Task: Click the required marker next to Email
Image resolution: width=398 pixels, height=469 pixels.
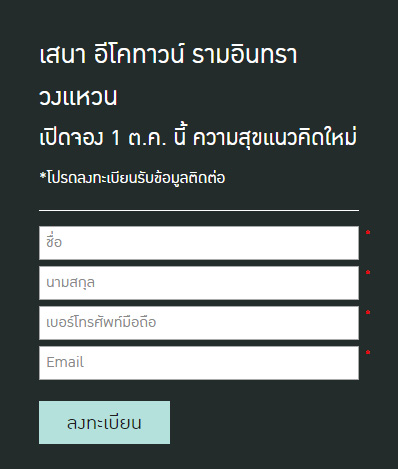Action: click(368, 352)
